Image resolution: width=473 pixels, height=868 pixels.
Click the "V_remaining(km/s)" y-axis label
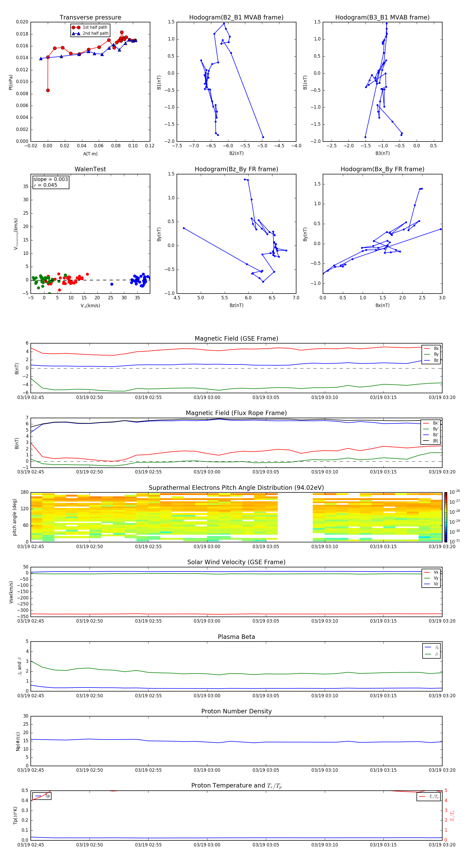16,234
